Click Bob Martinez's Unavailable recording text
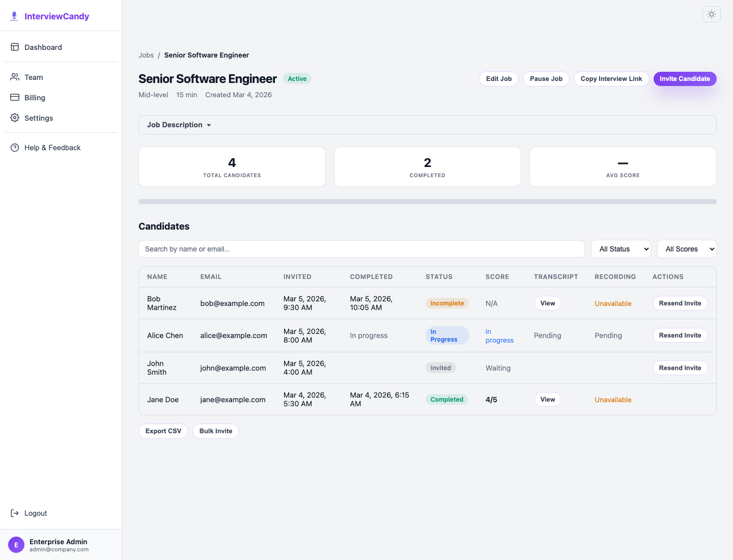733x560 pixels. [x=613, y=303]
